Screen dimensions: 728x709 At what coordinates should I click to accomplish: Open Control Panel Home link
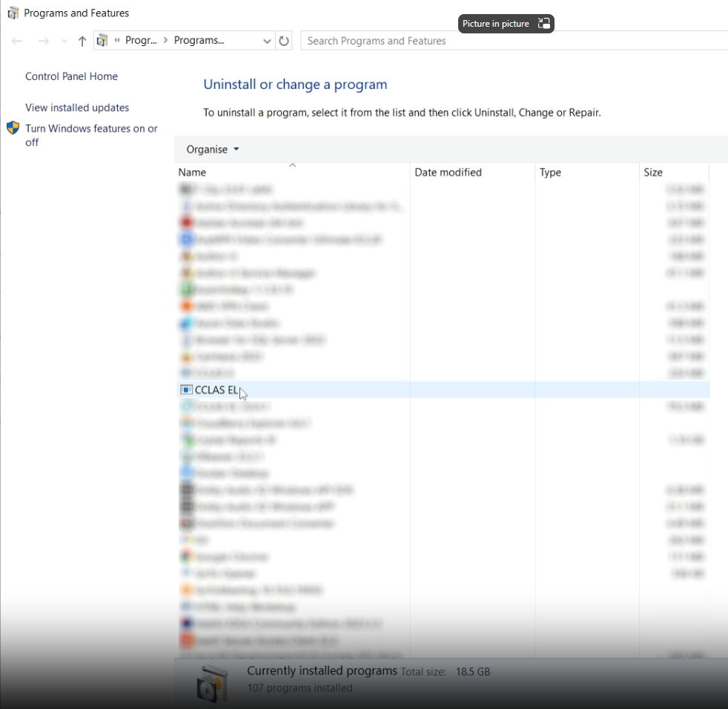point(71,76)
